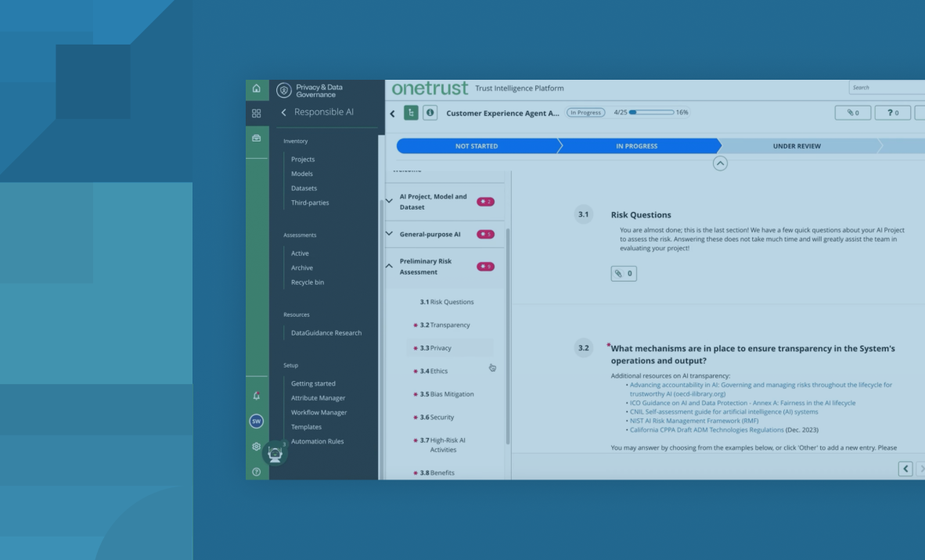Expand the AI Project, Model and Dataset section
The width and height of the screenshot is (925, 560).
pyautogui.click(x=389, y=201)
